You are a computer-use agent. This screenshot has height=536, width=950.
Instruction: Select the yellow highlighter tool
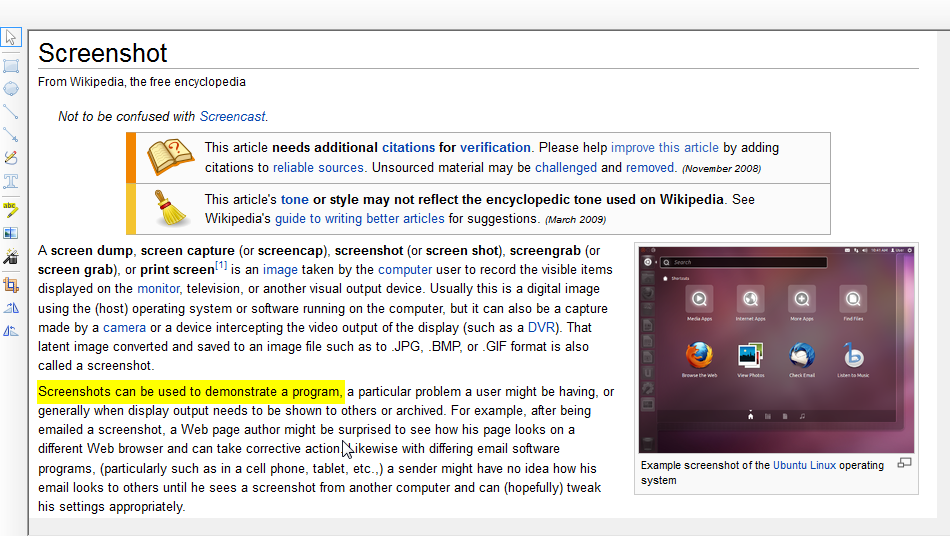coord(11,210)
